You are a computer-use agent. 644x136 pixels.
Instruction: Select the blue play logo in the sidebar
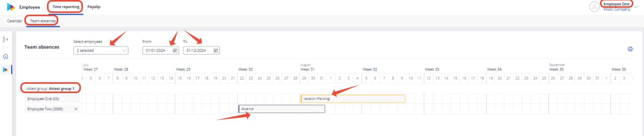point(5,70)
